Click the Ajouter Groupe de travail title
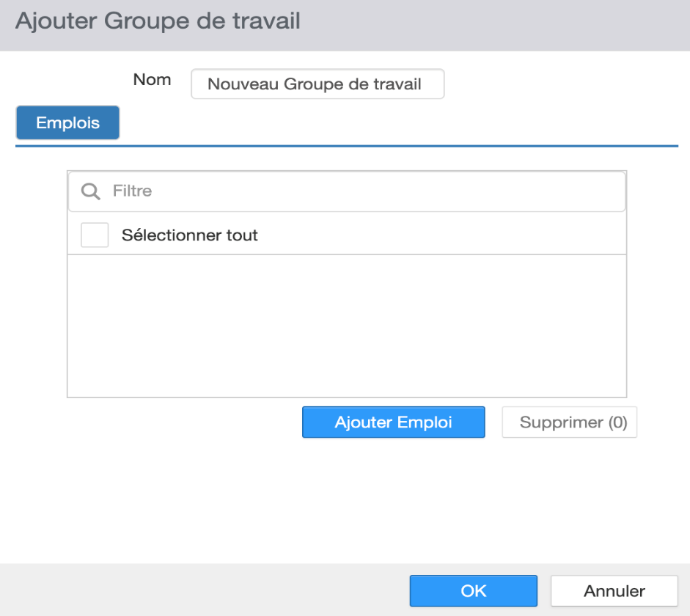 158,21
